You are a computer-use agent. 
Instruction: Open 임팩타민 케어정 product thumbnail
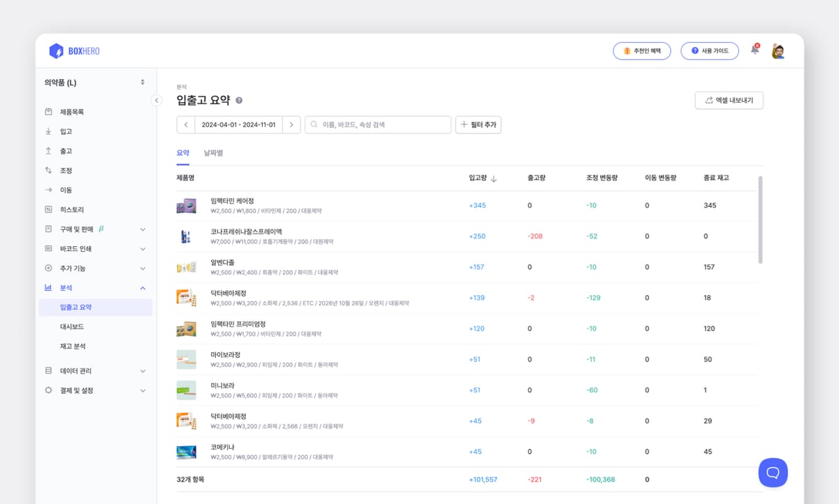click(186, 206)
